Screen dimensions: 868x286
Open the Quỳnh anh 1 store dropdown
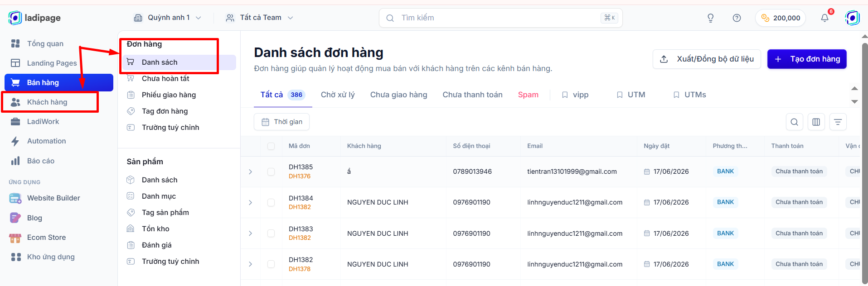coord(168,18)
